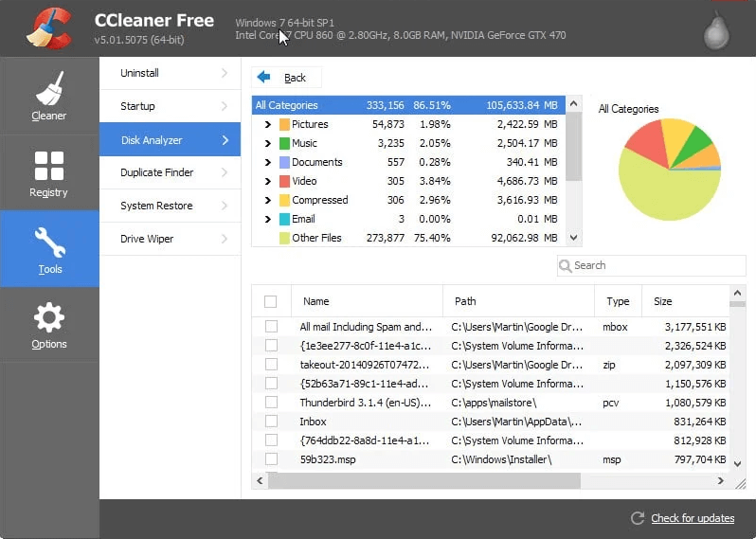Screen dimensions: 756x539
Task: Select the 'C:\apps\mailstore\' path cell
Action: click(494, 403)
